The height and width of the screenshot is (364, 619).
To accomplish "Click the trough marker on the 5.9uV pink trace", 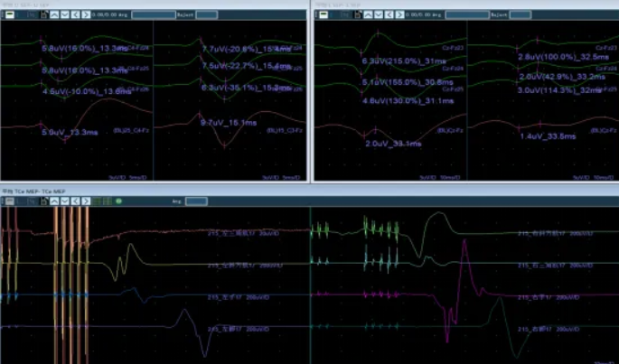I will pos(65,139).
